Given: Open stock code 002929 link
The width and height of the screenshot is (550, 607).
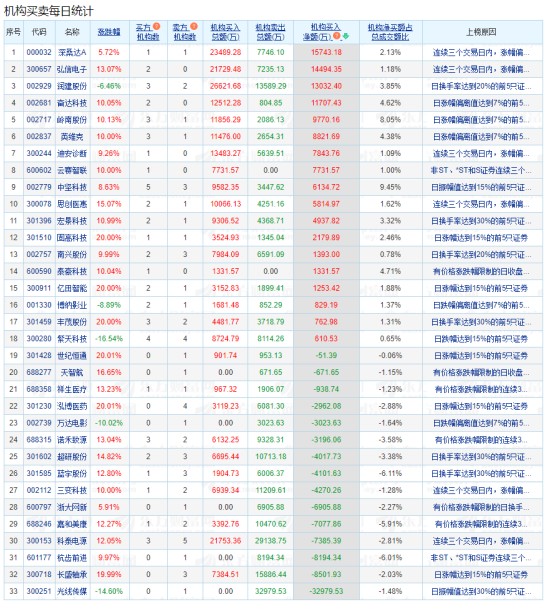Looking at the screenshot, I should (39, 86).
